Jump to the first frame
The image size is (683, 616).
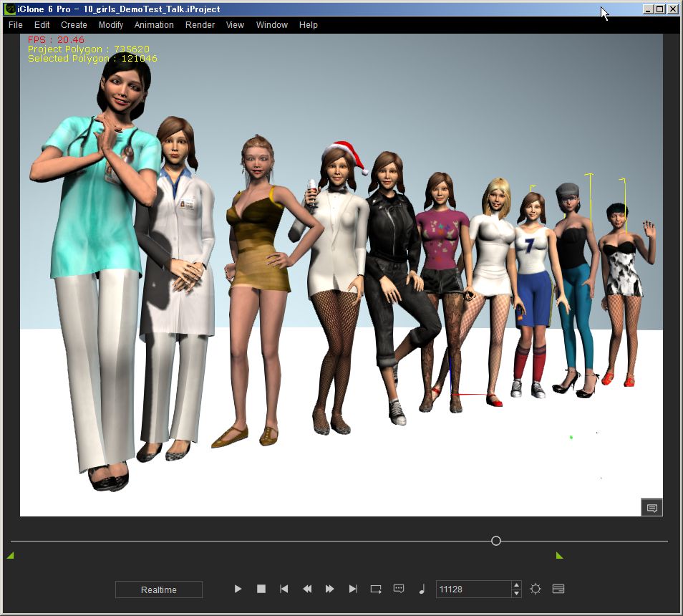point(284,589)
